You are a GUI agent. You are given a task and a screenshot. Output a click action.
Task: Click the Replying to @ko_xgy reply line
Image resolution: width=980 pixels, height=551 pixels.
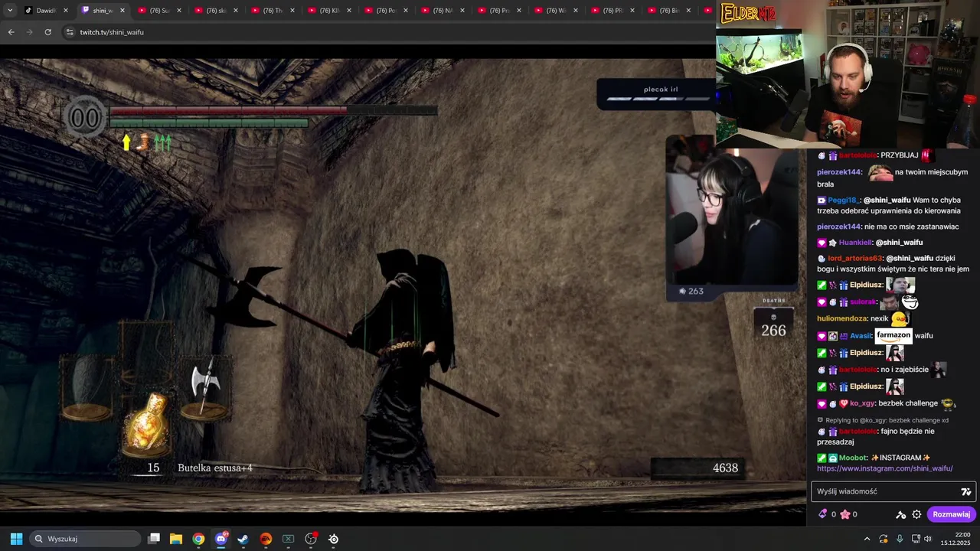884,420
